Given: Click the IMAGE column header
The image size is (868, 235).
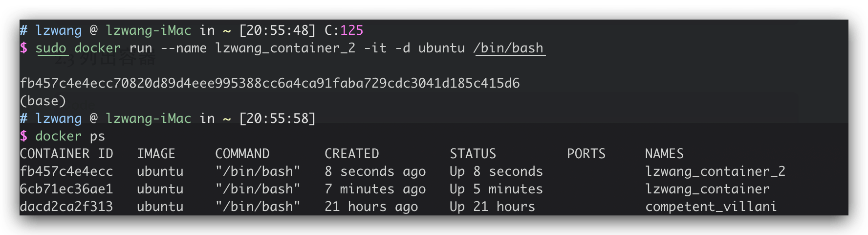Looking at the screenshot, I should 156,154.
